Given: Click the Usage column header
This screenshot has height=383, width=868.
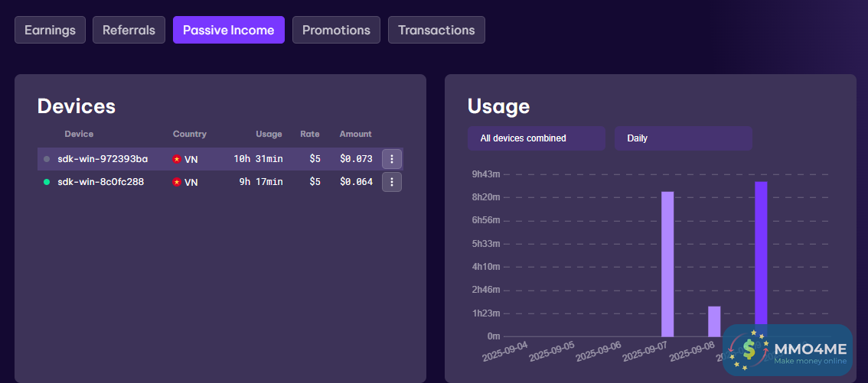Looking at the screenshot, I should click(x=269, y=134).
